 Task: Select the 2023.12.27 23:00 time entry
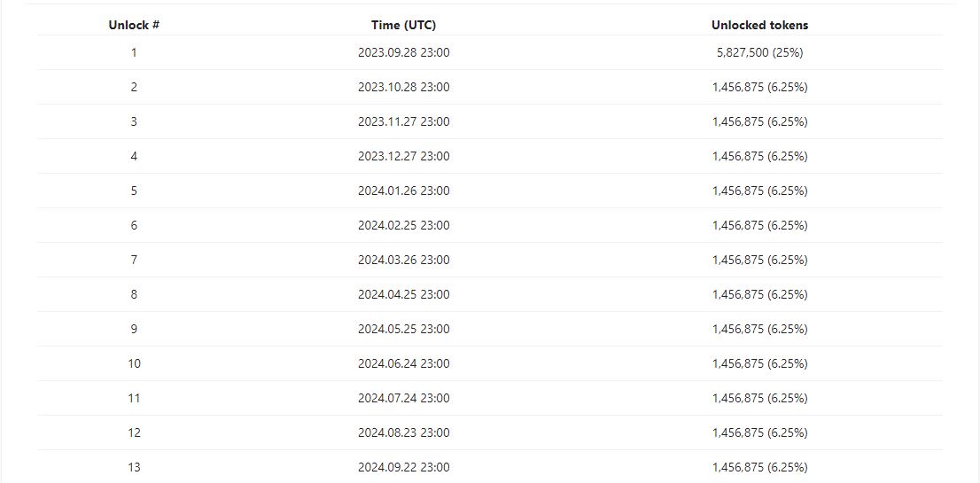404,156
